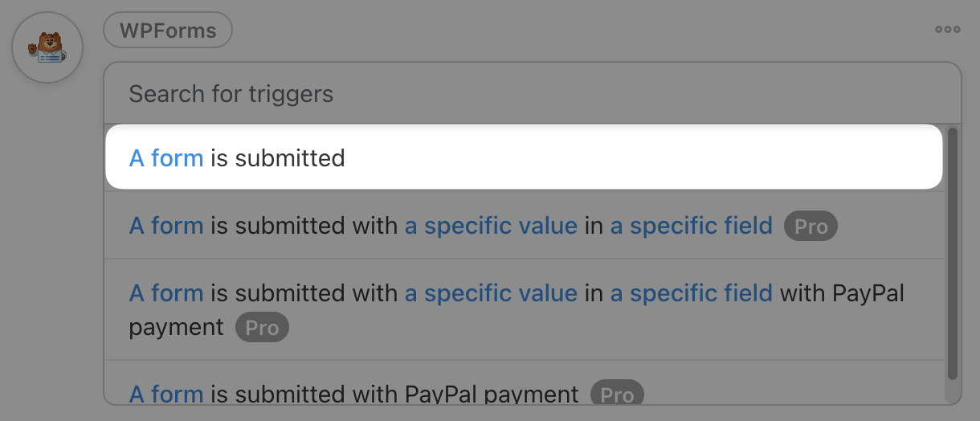Image resolution: width=980 pixels, height=421 pixels.
Task: Click Pro badge on the last visible trigger
Action: click(617, 394)
